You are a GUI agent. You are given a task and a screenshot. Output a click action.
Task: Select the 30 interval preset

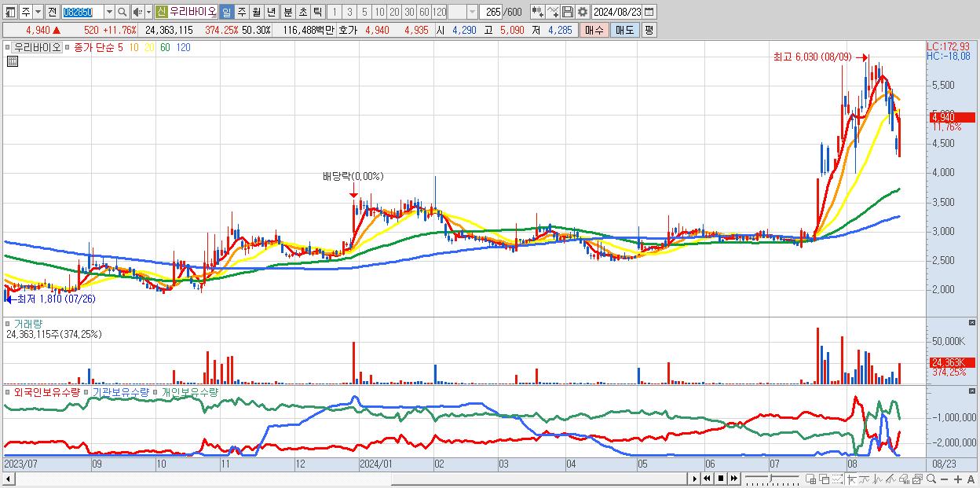click(x=409, y=12)
